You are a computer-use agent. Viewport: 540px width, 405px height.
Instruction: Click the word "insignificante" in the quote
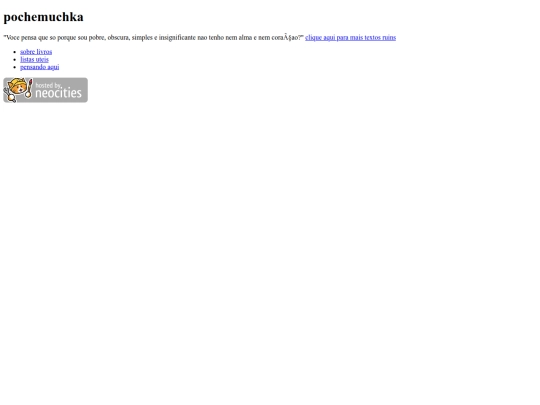click(177, 38)
